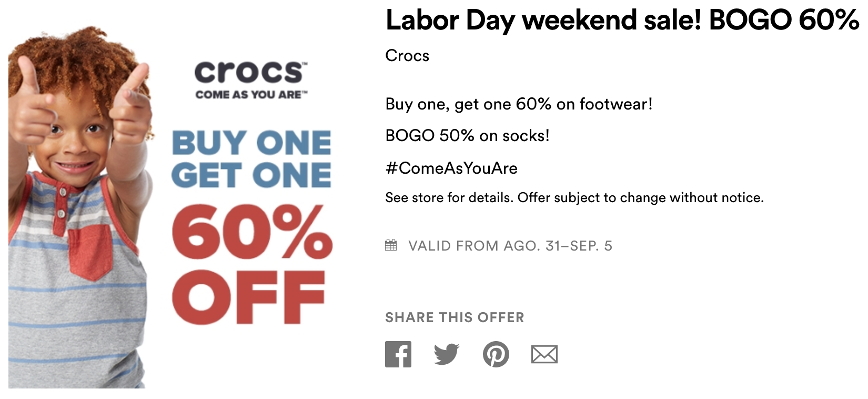
Task: Click the "See store for details" disclaimer
Action: coord(574,198)
